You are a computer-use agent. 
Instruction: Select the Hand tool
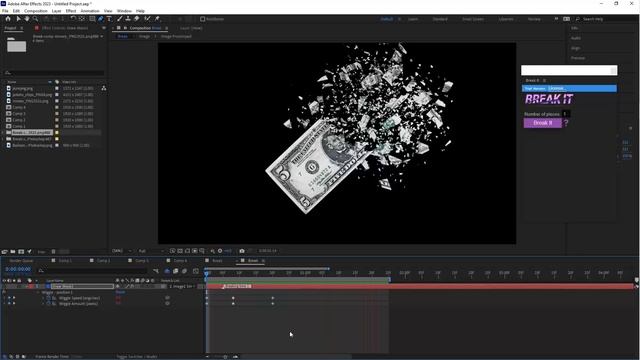(27, 19)
